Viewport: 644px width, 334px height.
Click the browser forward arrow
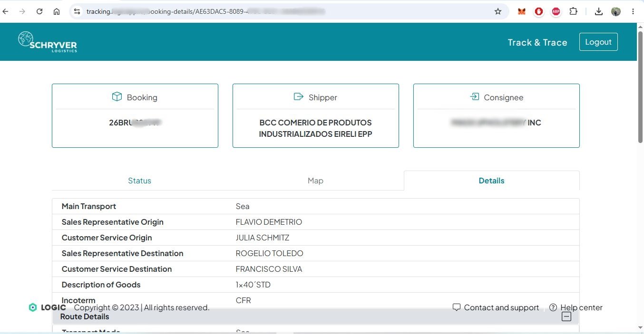click(x=22, y=11)
